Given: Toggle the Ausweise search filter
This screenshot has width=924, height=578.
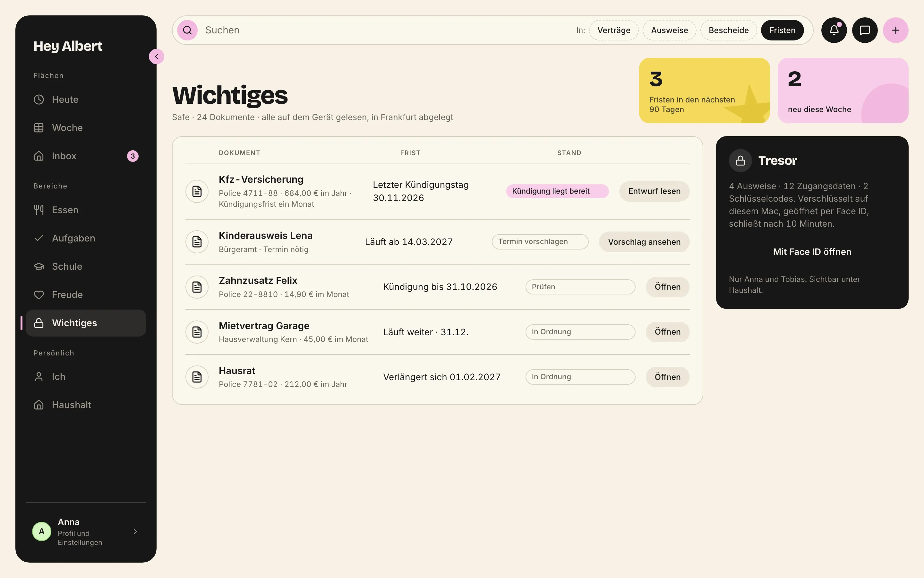Looking at the screenshot, I should [x=669, y=30].
